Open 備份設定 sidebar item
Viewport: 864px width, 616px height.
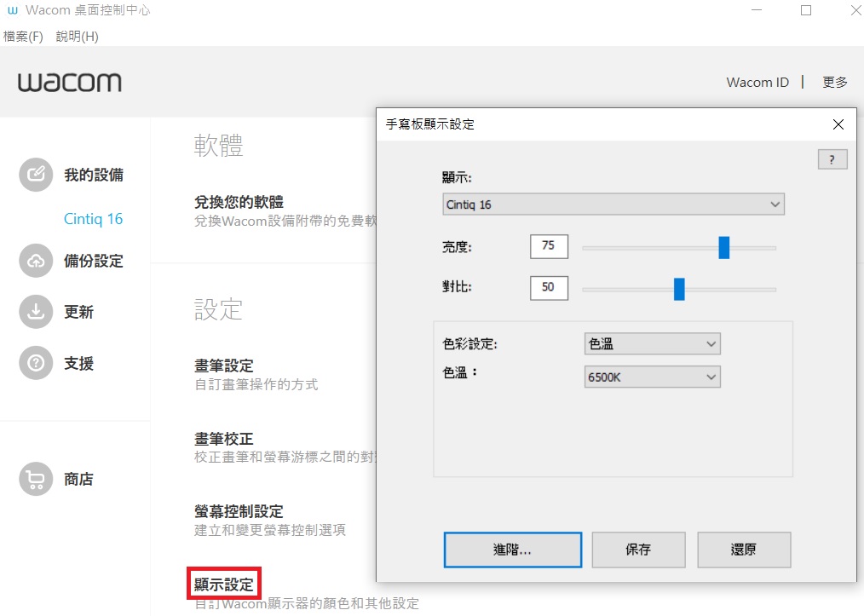pyautogui.click(x=94, y=261)
